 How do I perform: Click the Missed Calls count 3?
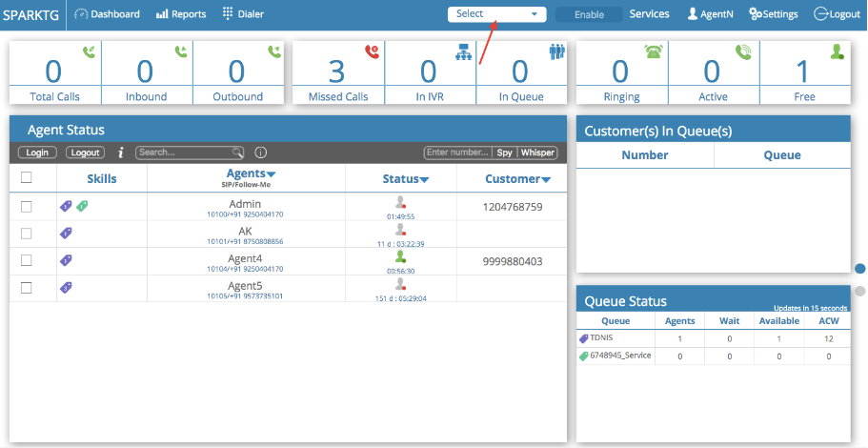[336, 71]
